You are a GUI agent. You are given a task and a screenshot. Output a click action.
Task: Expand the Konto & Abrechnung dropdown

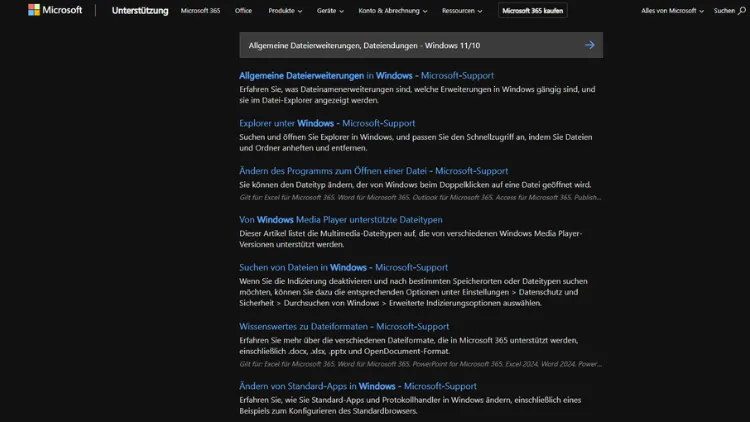(393, 11)
